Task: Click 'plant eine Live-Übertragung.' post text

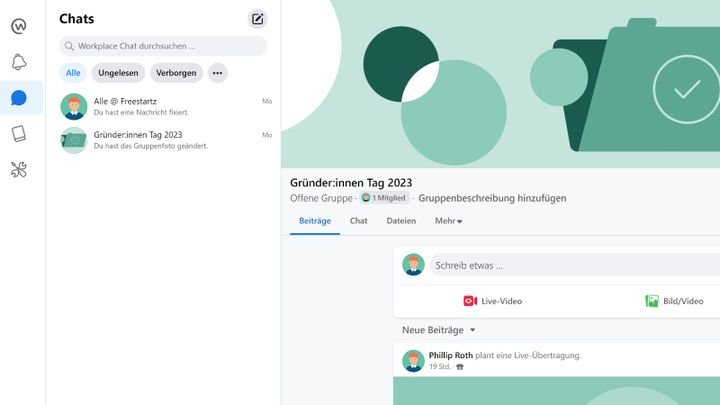Action: (528, 355)
